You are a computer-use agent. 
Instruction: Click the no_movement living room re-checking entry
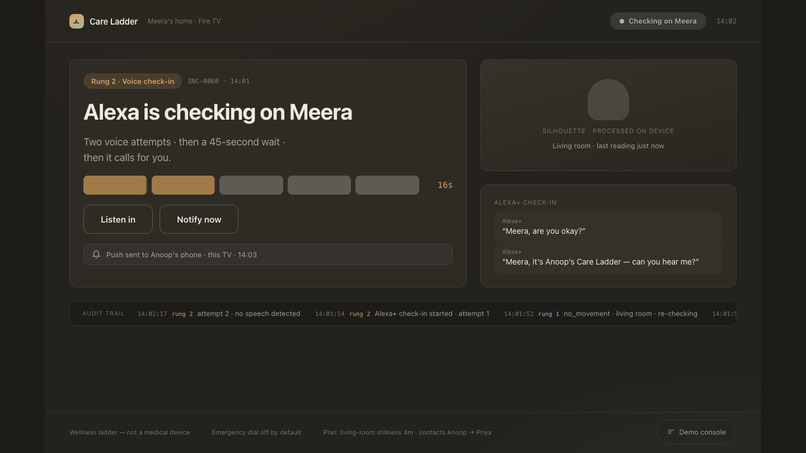tap(630, 314)
